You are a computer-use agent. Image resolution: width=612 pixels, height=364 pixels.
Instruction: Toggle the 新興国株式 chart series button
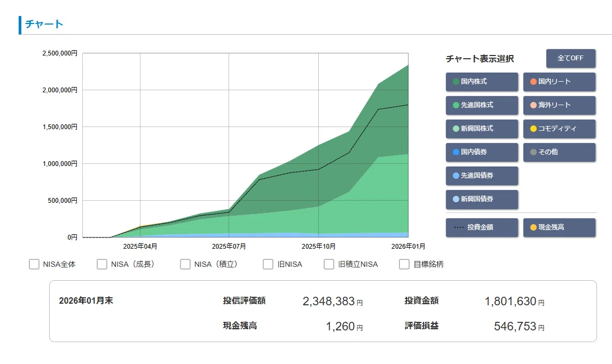tap(482, 128)
